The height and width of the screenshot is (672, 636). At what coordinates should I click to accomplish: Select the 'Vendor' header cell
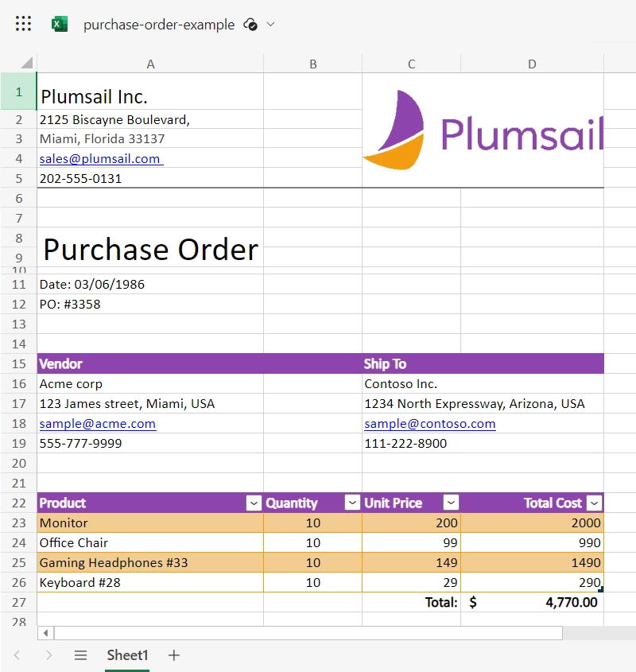click(x=150, y=364)
